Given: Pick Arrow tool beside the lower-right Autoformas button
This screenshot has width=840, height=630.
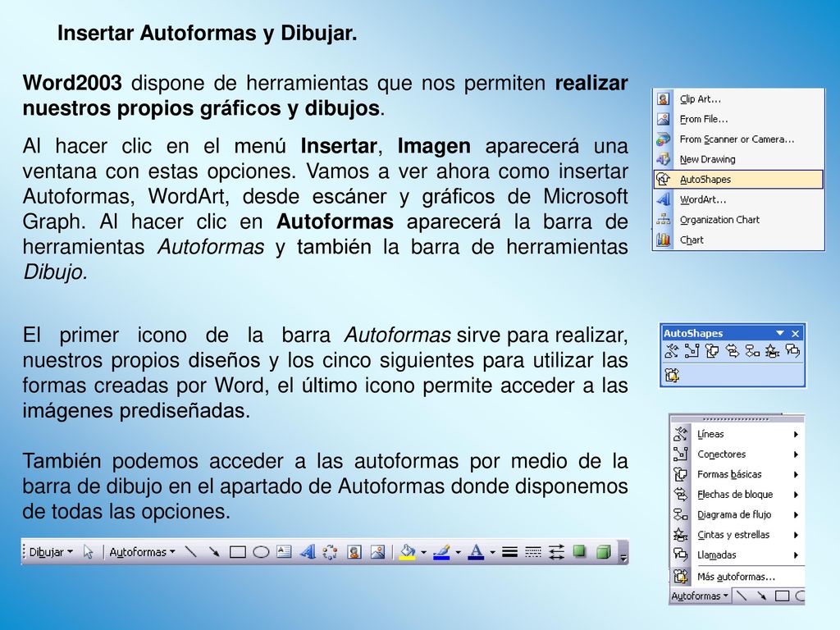Looking at the screenshot, I should pos(762,596).
